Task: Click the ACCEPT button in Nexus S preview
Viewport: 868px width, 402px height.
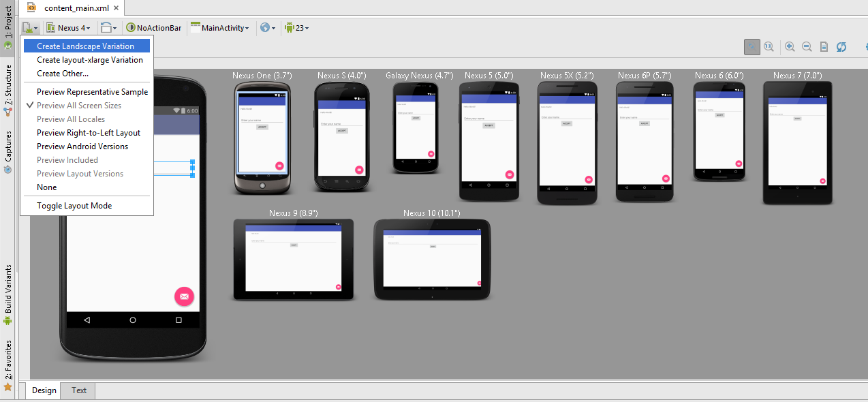Action: (342, 130)
